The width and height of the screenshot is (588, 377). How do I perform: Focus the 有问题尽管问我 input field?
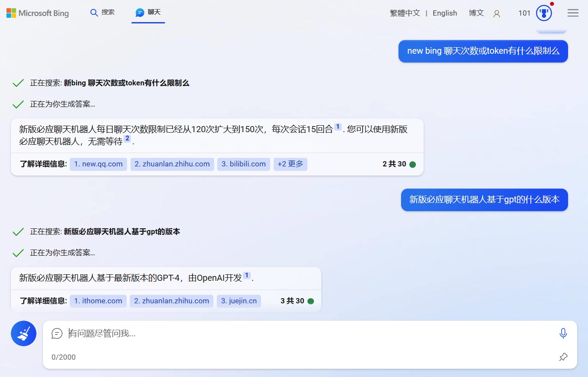pos(310,333)
